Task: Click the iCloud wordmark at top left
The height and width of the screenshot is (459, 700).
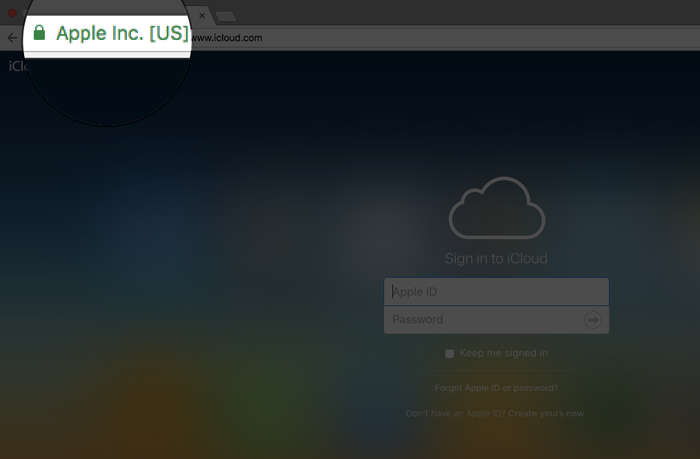Action: point(18,66)
